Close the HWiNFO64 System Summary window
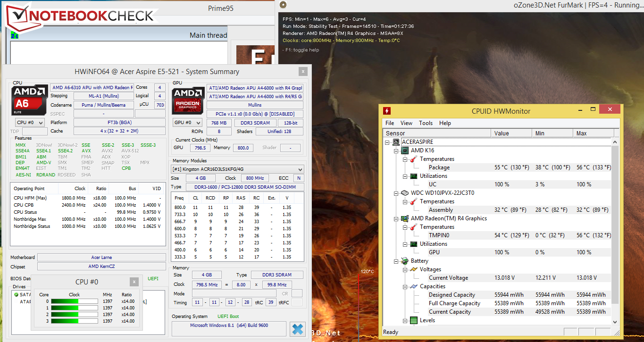Viewport: 644px width, 342px height. click(x=302, y=72)
